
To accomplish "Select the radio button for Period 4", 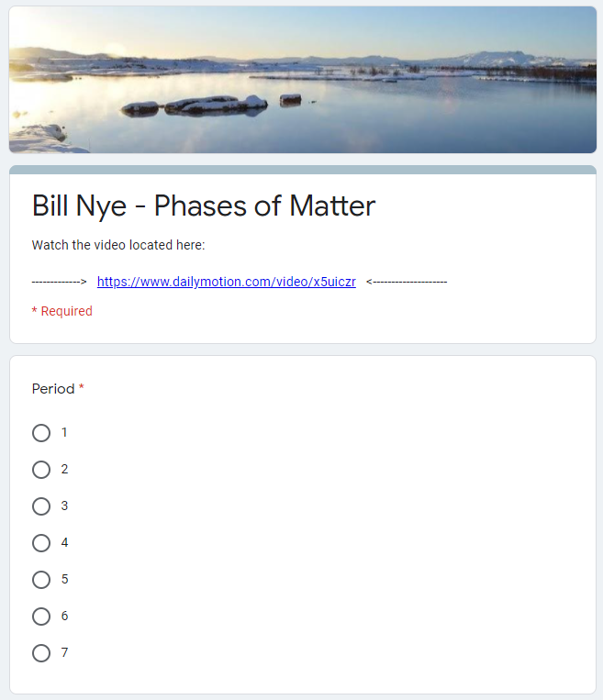I will (41, 543).
